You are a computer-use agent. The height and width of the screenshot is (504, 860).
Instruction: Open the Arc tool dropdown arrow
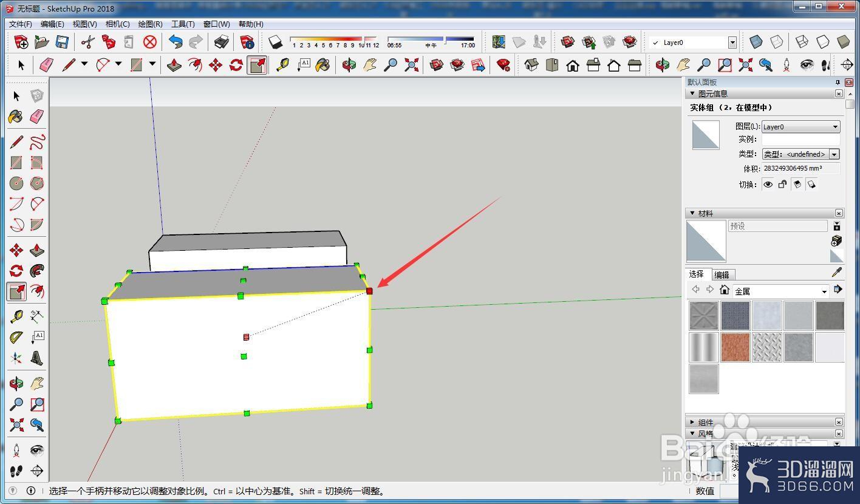(x=118, y=64)
